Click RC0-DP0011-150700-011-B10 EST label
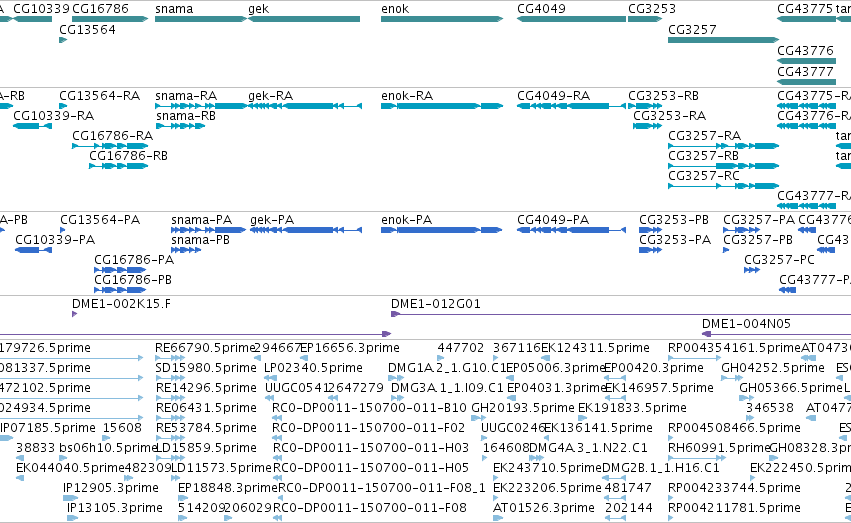 pyautogui.click(x=369, y=408)
